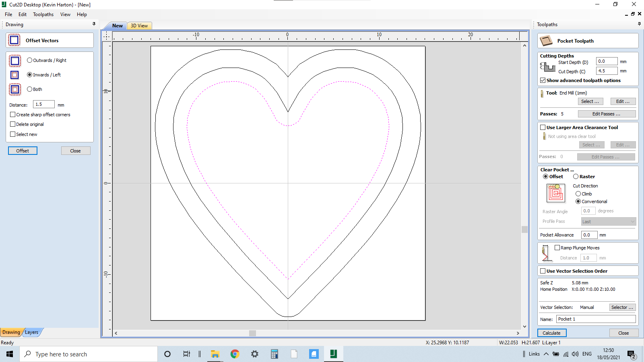Open Cortana circle from taskbar
This screenshot has height=362, width=644.
pos(167,354)
